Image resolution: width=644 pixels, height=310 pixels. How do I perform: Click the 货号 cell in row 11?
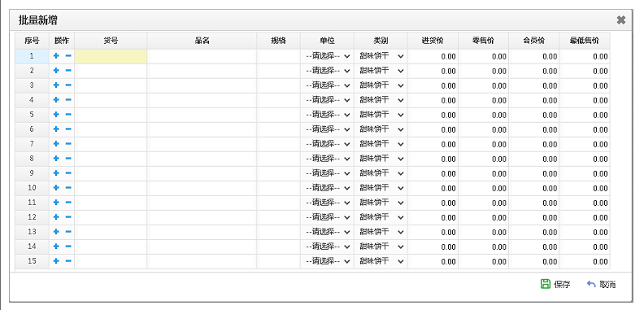coord(111,203)
